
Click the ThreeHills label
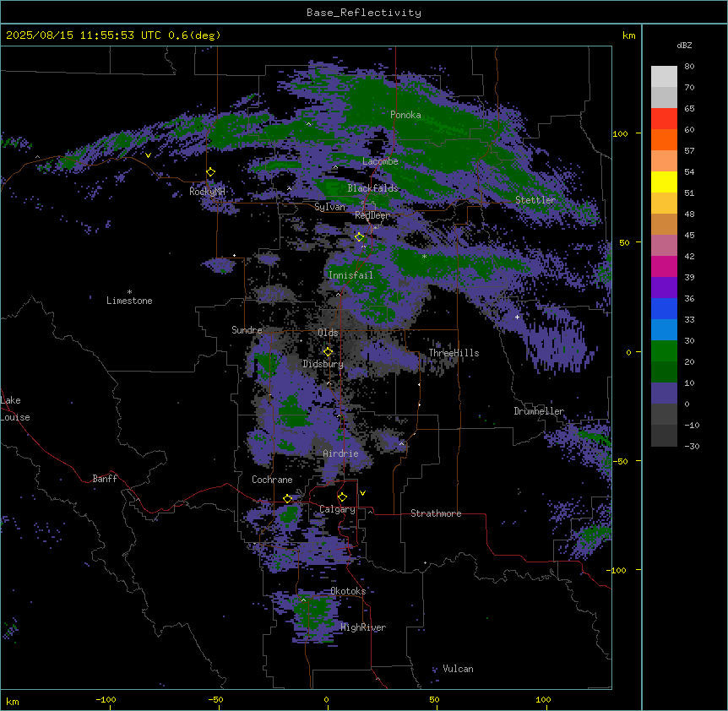pyautogui.click(x=454, y=353)
